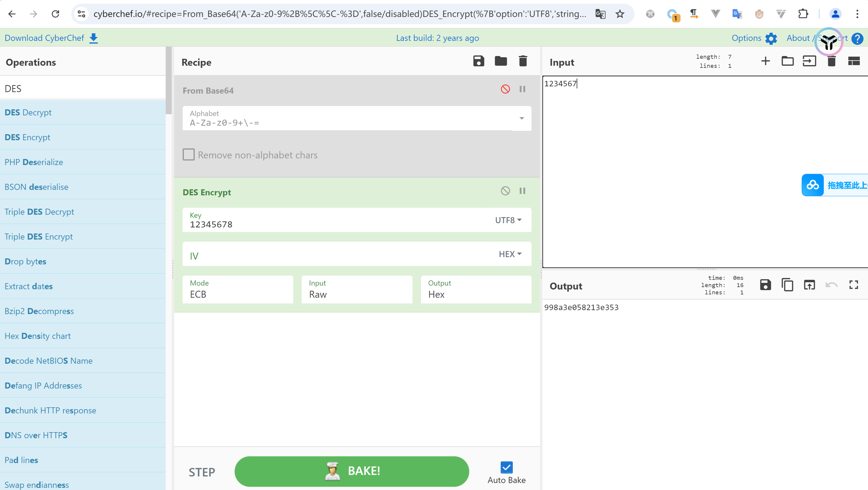Viewport: 868px width, 490px height.
Task: Select DNS over HTTPS operation
Action: 83,435
